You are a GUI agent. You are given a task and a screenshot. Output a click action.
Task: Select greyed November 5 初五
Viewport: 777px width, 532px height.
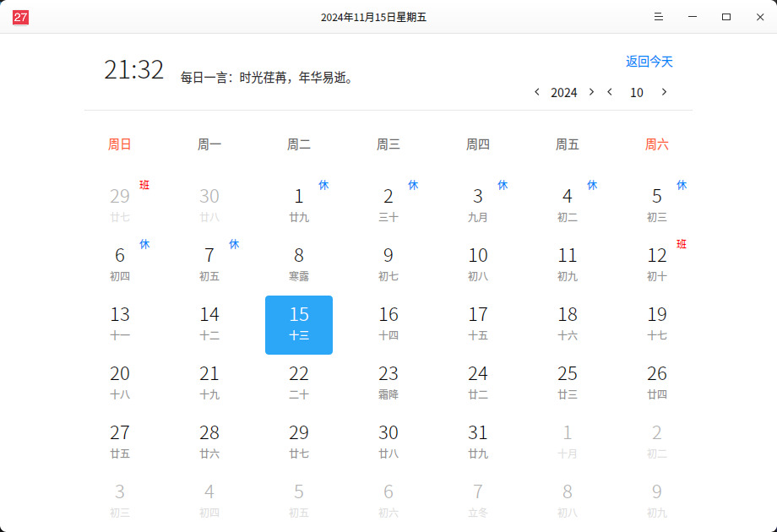pyautogui.click(x=299, y=502)
